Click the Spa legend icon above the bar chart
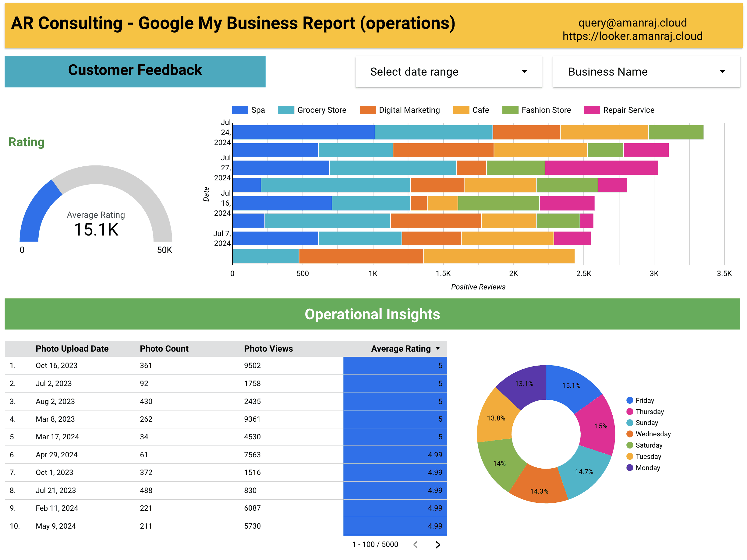 tap(240, 110)
